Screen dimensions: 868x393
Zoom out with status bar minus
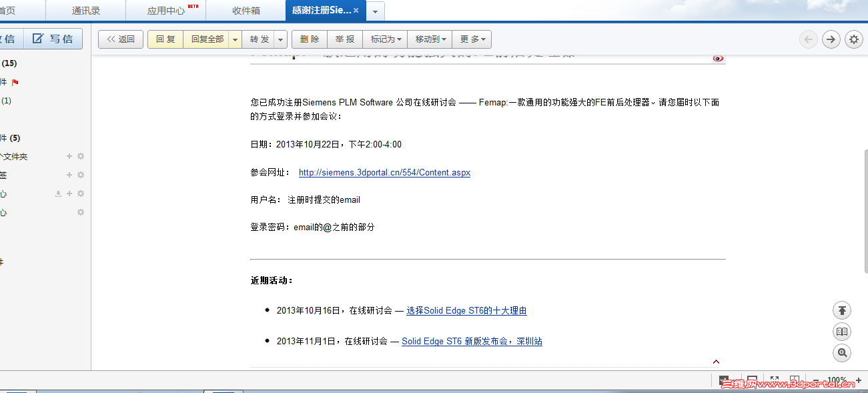tap(816, 380)
